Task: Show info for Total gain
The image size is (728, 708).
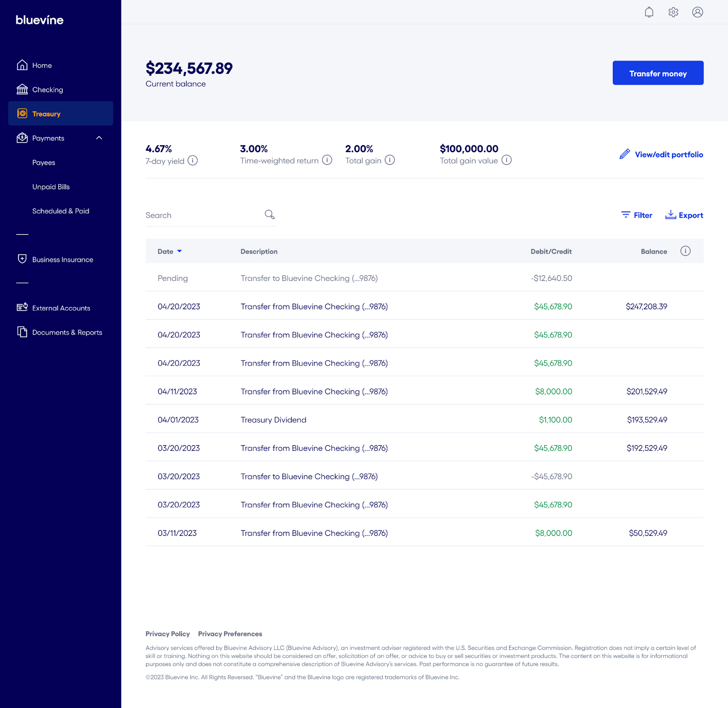Action: [390, 160]
